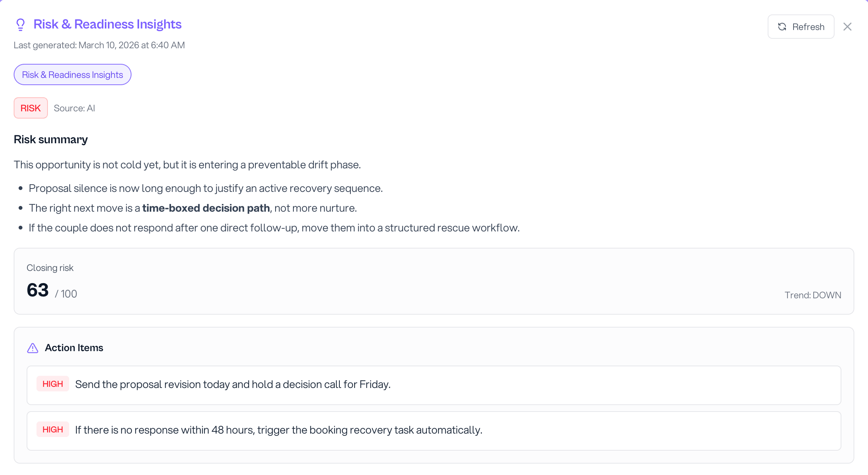Toggle the Trend: DOWN indicator
The width and height of the screenshot is (868, 475).
click(x=813, y=295)
